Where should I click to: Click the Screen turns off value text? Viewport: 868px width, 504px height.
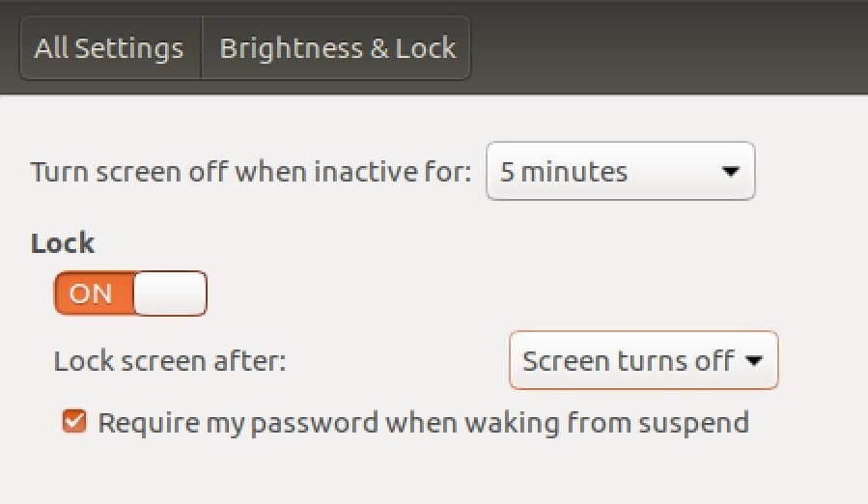629,361
